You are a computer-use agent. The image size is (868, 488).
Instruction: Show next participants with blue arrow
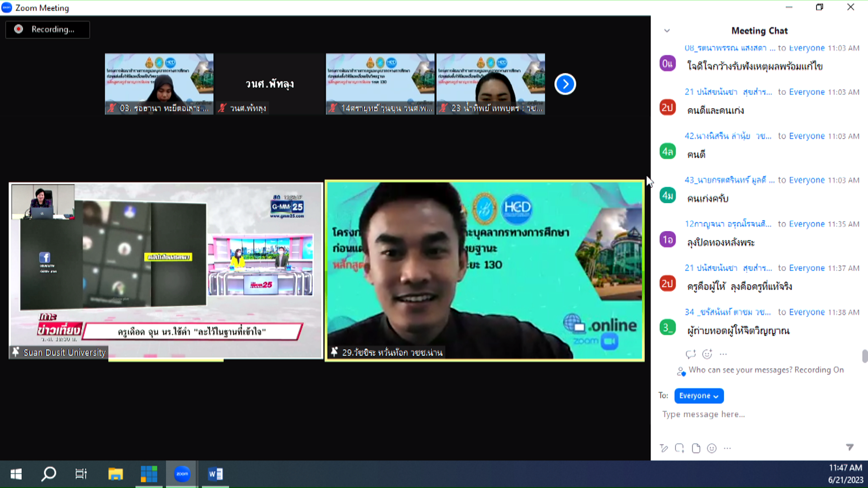pyautogui.click(x=565, y=84)
